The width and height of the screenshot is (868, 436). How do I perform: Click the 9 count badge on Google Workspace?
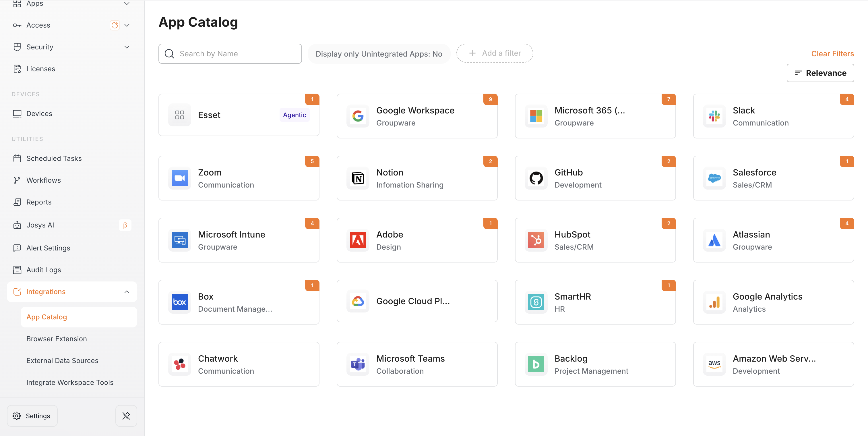pos(490,99)
